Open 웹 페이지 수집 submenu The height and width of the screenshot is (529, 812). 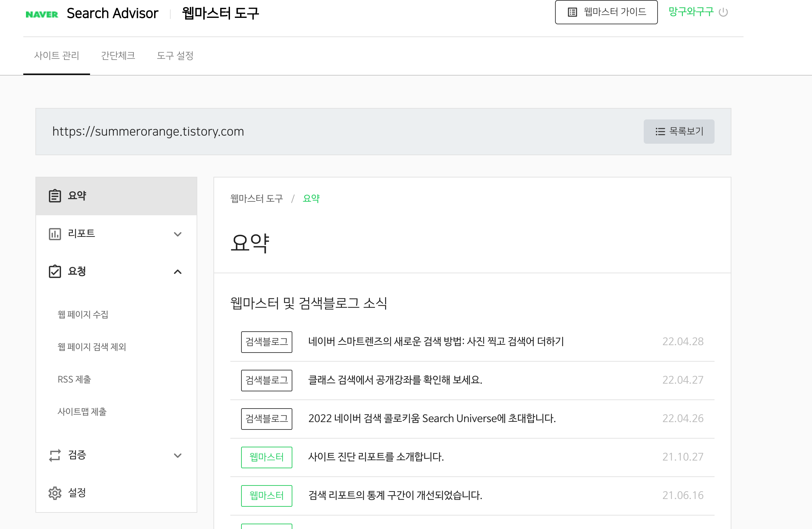[83, 314]
